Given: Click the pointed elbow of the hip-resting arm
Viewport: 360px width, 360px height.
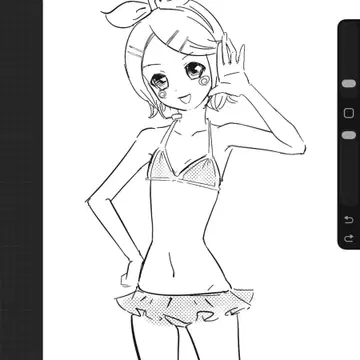Looking at the screenshot, I should [89, 201].
